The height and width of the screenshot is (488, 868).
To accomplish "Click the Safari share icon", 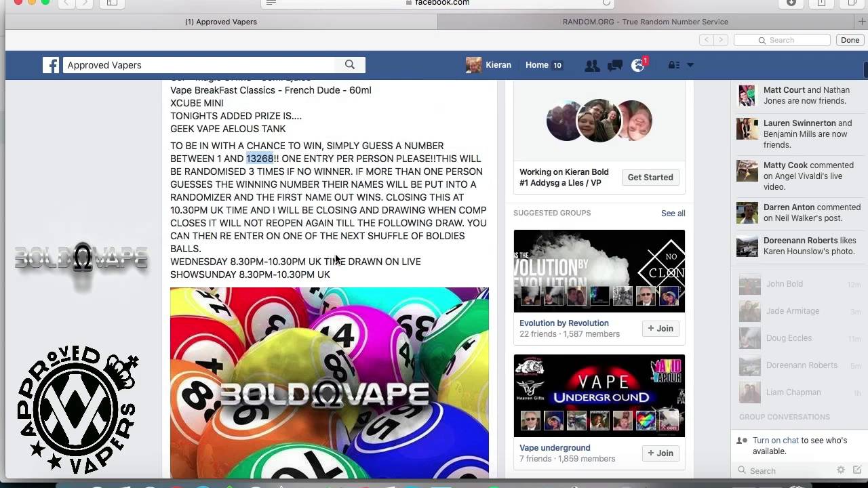I will pyautogui.click(x=821, y=3).
